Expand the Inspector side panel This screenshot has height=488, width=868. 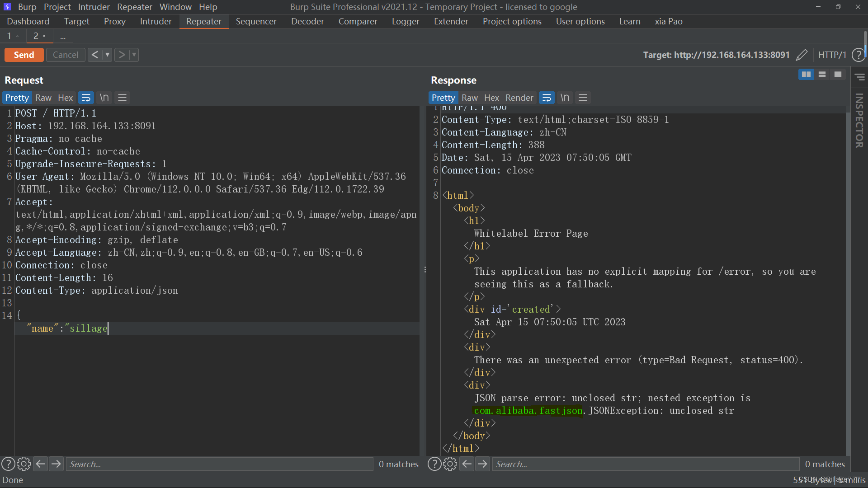click(x=859, y=120)
